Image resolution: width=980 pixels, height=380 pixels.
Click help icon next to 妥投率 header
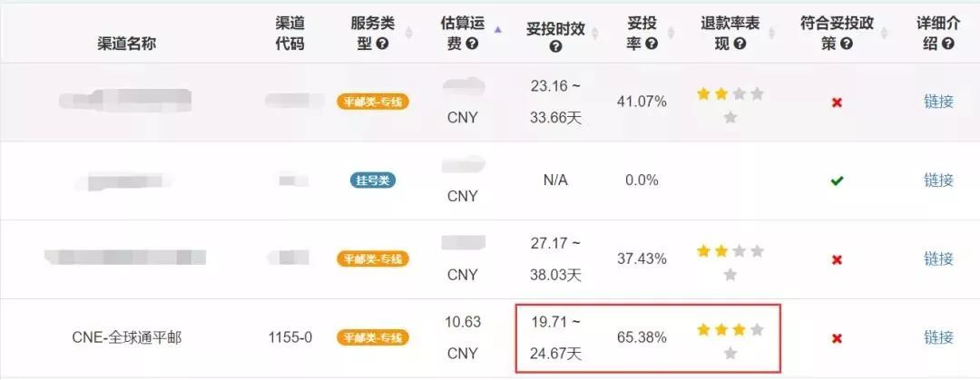[x=652, y=44]
